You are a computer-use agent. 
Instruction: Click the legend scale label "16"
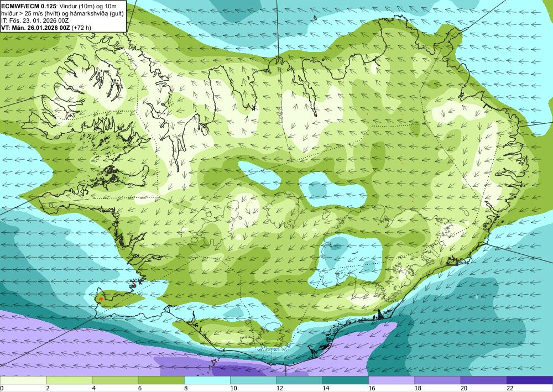point(372,388)
